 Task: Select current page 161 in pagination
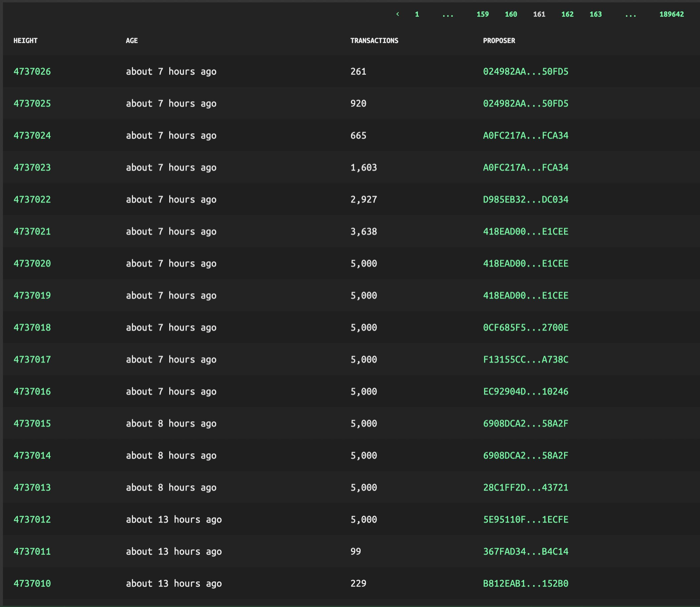pyautogui.click(x=539, y=14)
